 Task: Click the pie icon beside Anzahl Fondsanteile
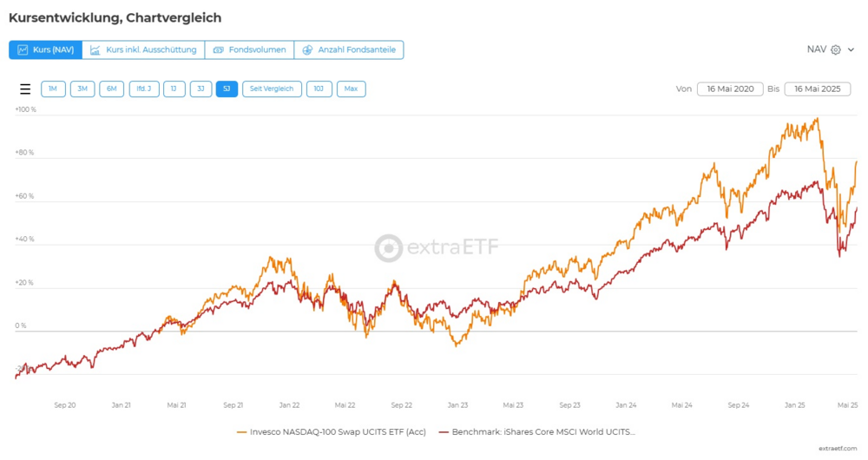point(307,50)
